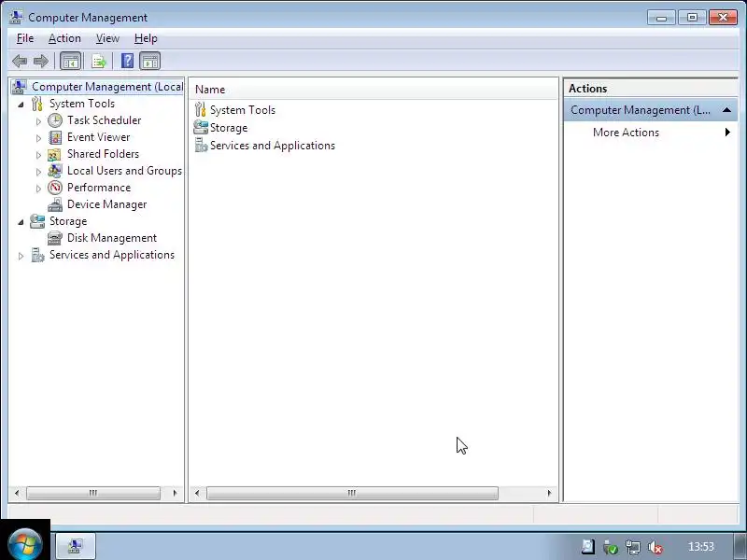This screenshot has height=560, width=747.
Task: Click the Shared Folders icon
Action: (54, 154)
